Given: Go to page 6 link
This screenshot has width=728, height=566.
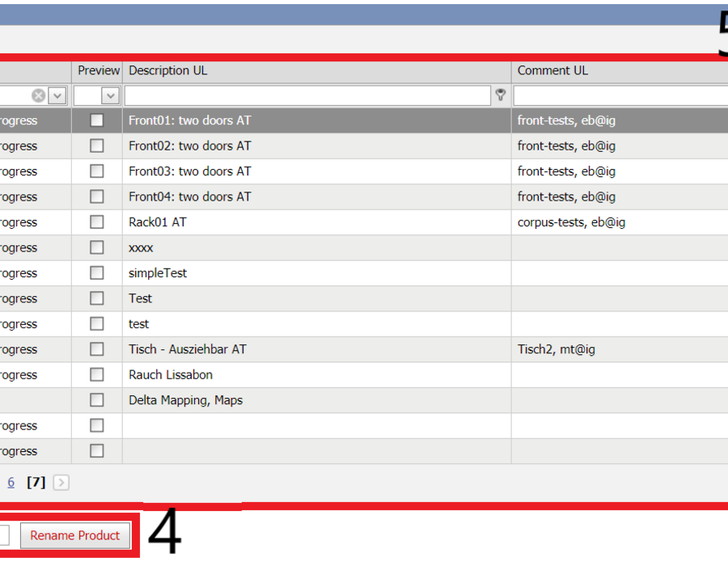Looking at the screenshot, I should point(11,483).
